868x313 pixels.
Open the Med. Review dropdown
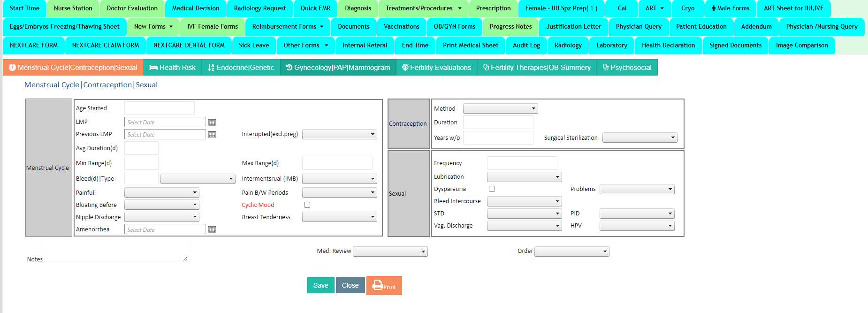pyautogui.click(x=390, y=252)
